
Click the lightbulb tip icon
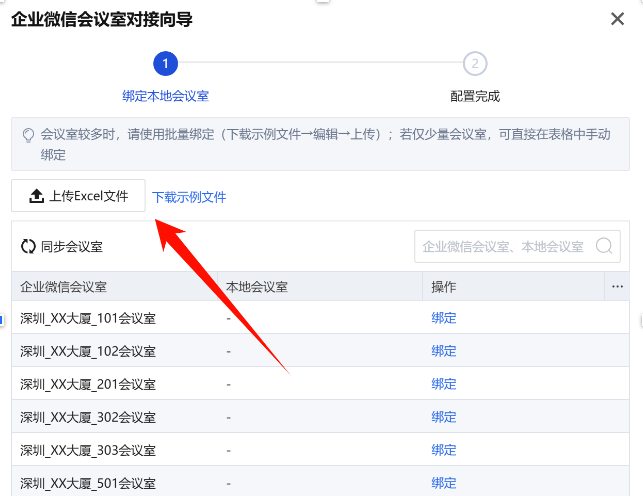tap(28, 135)
